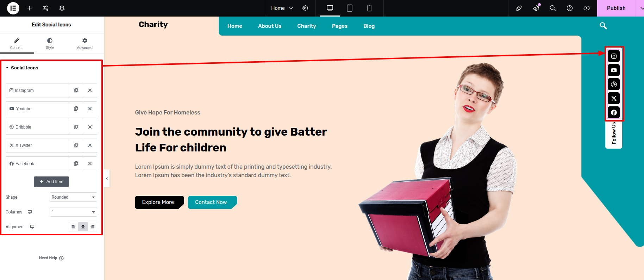The width and height of the screenshot is (644, 280).
Task: Open the Help question mark icon
Action: coord(570,8)
